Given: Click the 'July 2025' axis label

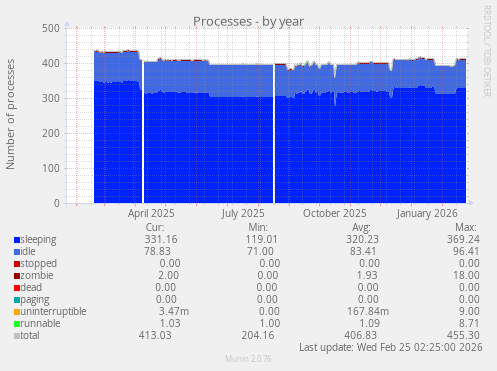Looking at the screenshot, I should tap(243, 213).
